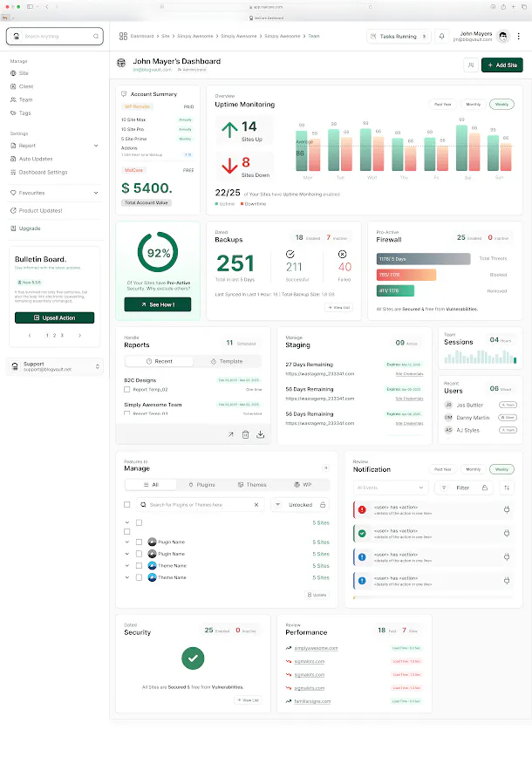Go to previous Bulletin Board page arrow
The width and height of the screenshot is (532, 764).
point(30,335)
